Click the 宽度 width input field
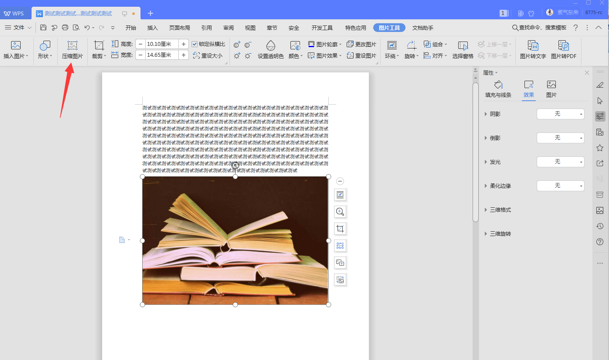609x360 pixels. (x=162, y=55)
